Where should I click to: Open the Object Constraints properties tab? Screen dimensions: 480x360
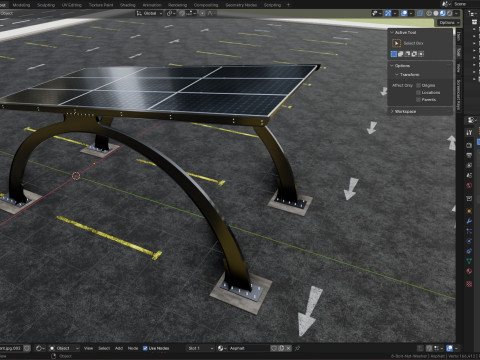[469, 251]
